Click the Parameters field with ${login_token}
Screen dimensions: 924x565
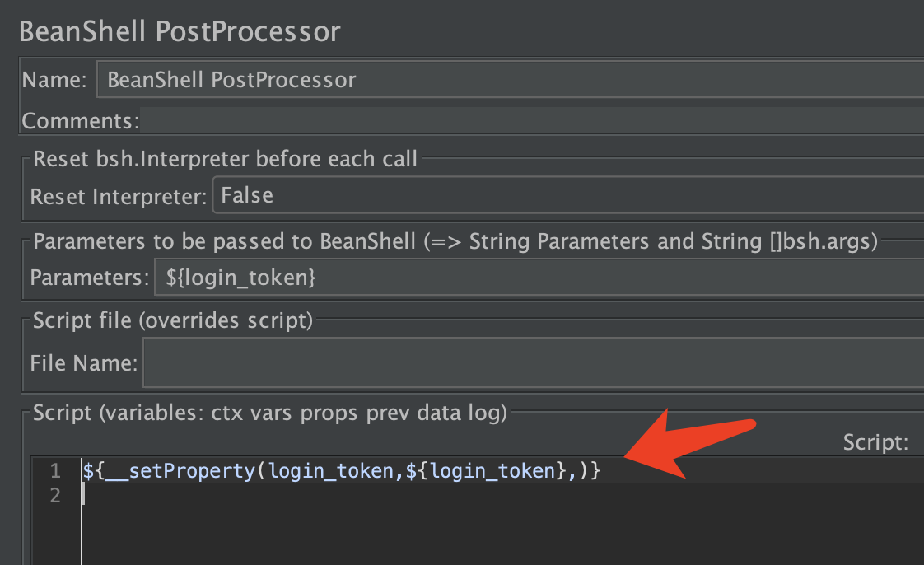pyautogui.click(x=535, y=278)
